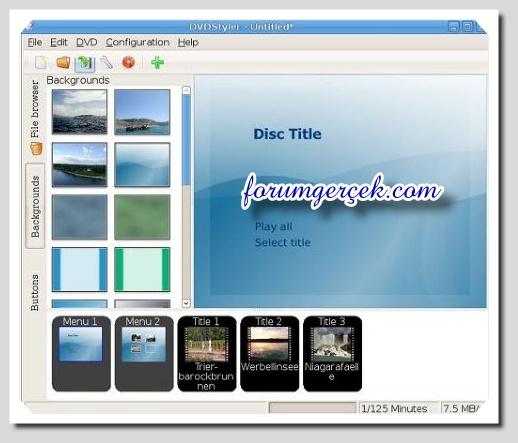Click the New project toolbar icon
Image resolution: width=518 pixels, height=443 pixels.
click(x=41, y=62)
